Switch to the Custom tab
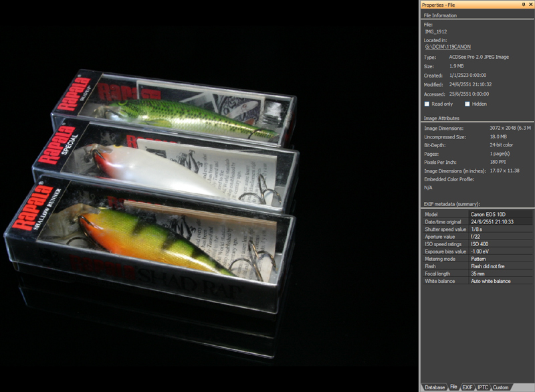 [x=500, y=387]
